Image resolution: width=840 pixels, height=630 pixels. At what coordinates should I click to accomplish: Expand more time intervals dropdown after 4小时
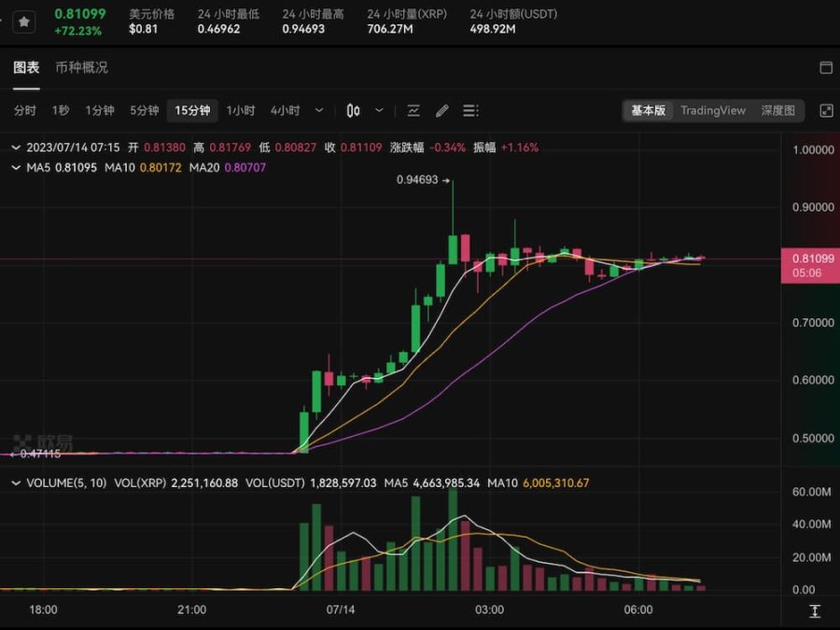click(319, 111)
